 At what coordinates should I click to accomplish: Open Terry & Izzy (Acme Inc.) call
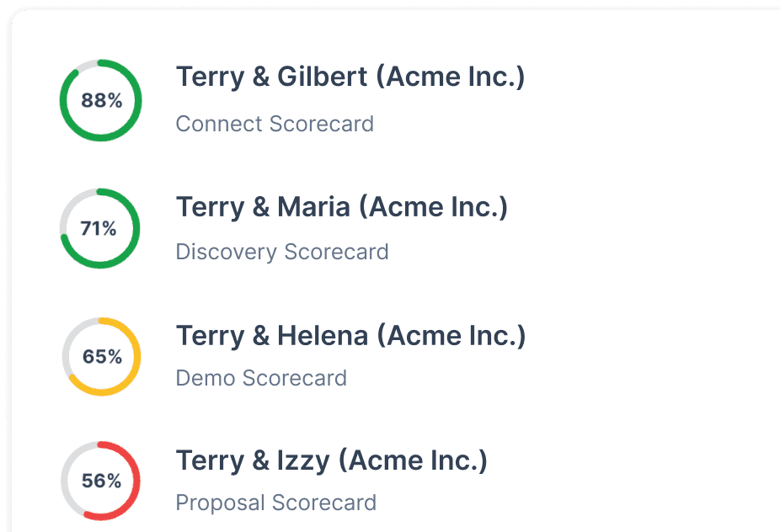coord(331,460)
